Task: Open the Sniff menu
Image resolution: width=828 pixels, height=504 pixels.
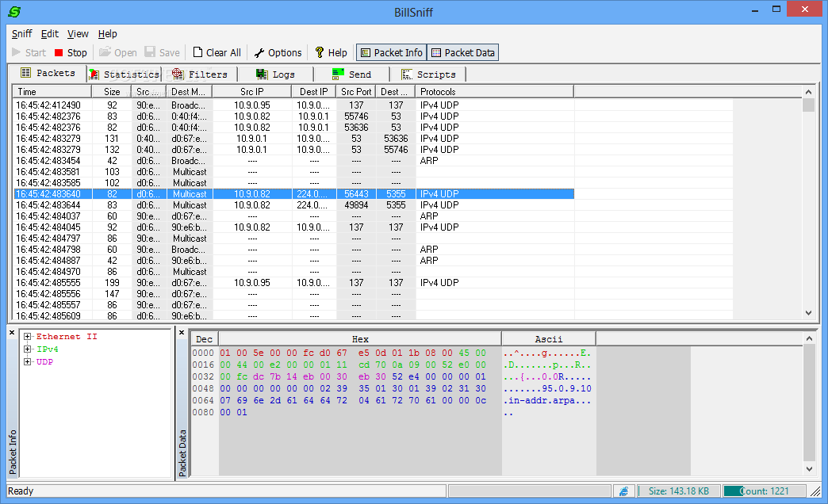Action: 21,34
